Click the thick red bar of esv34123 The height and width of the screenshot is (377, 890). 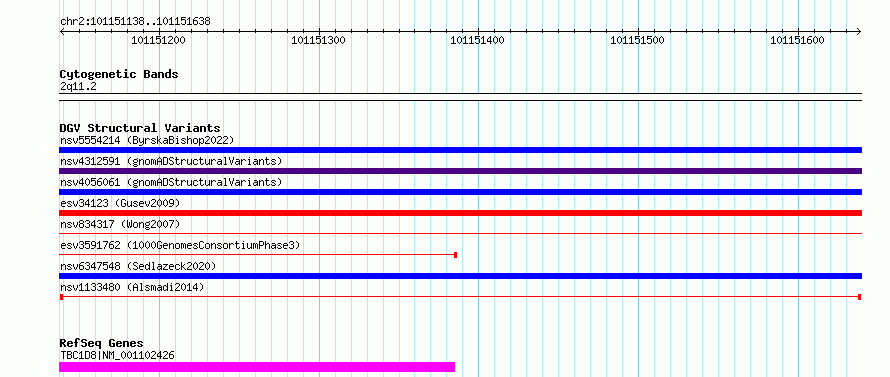460,213
